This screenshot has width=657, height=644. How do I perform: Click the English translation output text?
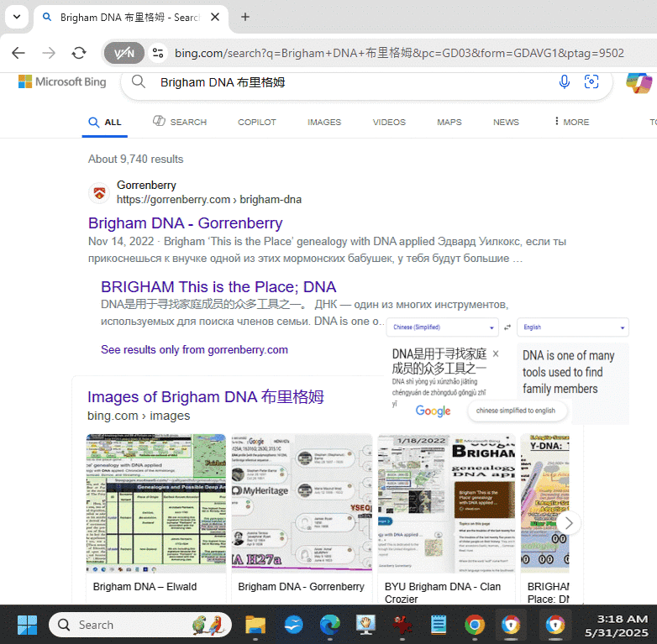568,372
